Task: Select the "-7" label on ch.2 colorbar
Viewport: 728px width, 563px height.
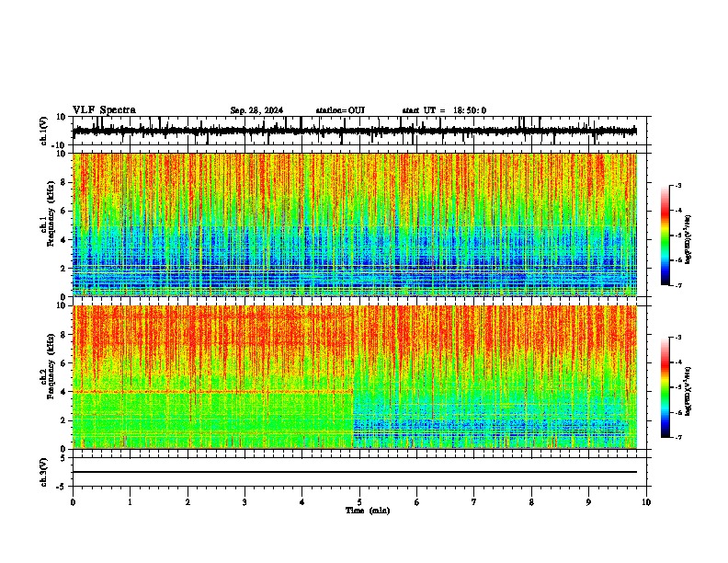Action: [677, 438]
